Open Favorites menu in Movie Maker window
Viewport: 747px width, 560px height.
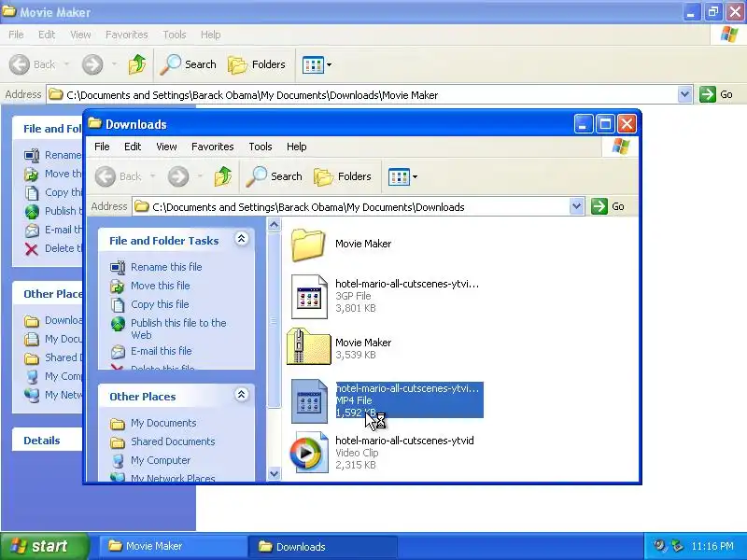pos(127,35)
